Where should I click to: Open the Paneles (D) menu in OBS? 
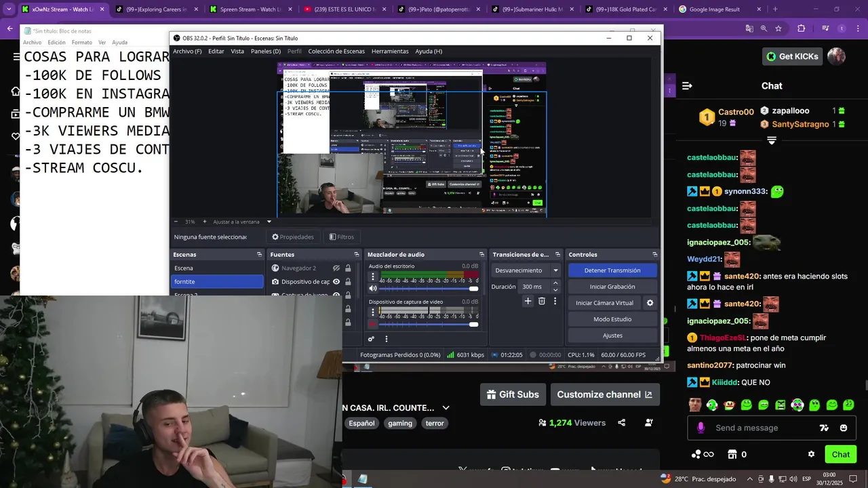[266, 52]
